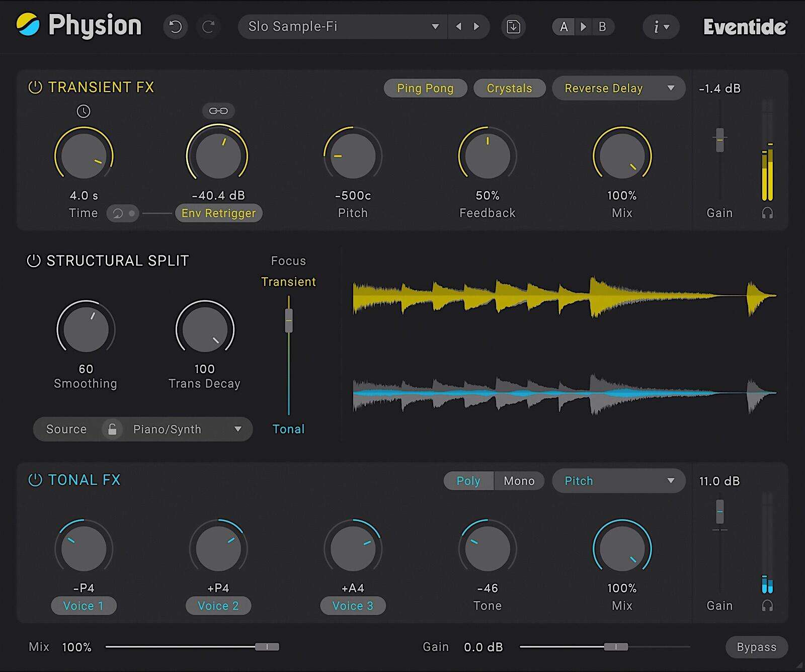The height and width of the screenshot is (672, 805).
Task: Click the 11.0 dB tonal gain value
Action: click(x=719, y=481)
